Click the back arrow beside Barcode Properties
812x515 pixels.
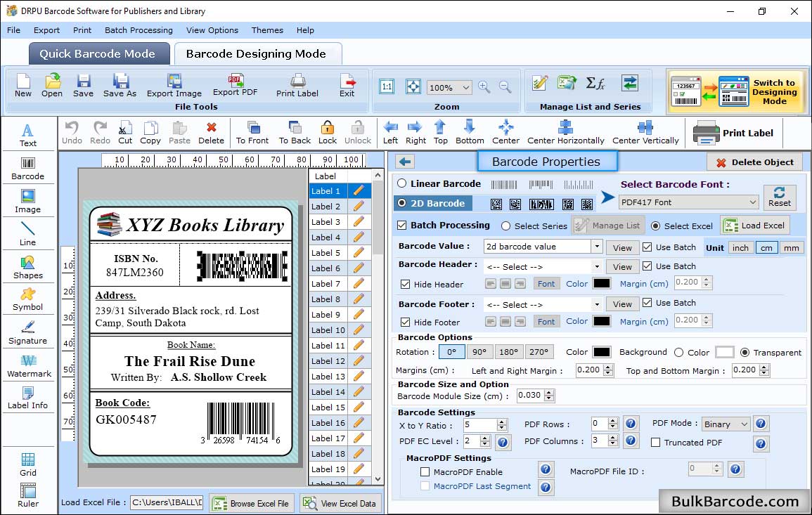tap(405, 162)
